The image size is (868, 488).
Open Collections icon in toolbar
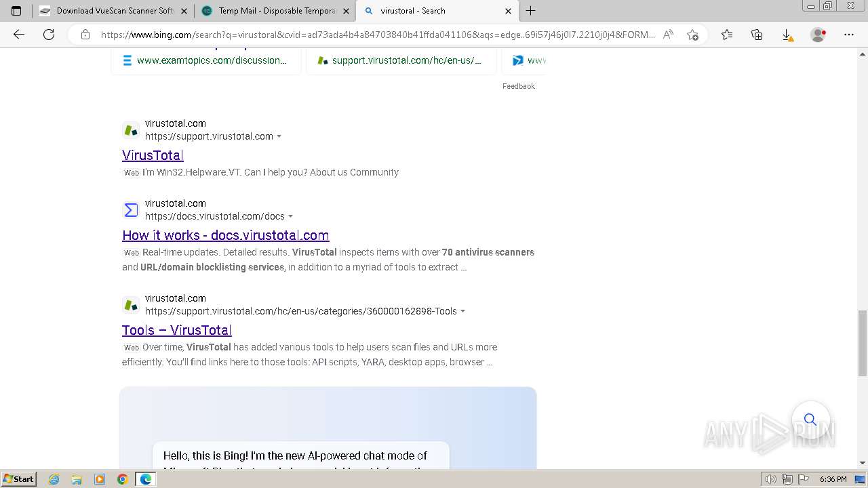(757, 35)
